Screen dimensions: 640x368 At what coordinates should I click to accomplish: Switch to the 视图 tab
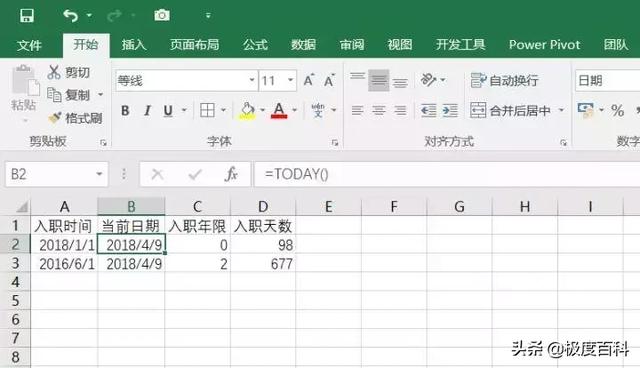pos(400,44)
